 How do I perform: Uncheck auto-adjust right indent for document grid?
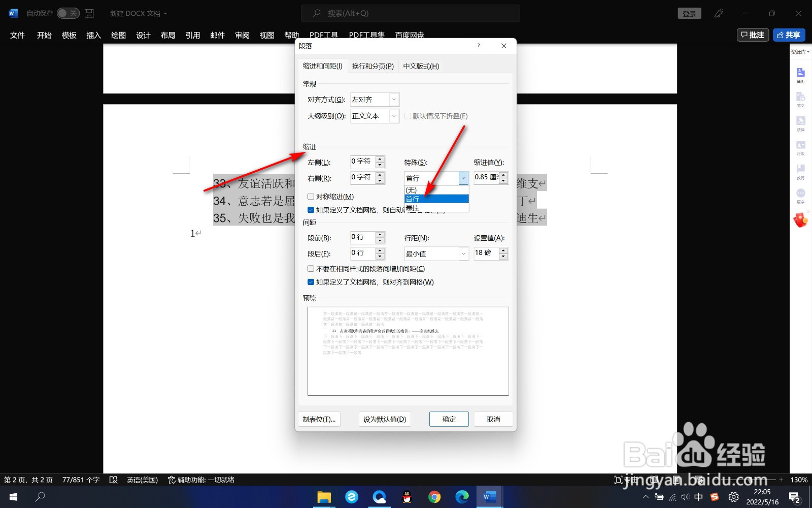pos(311,210)
